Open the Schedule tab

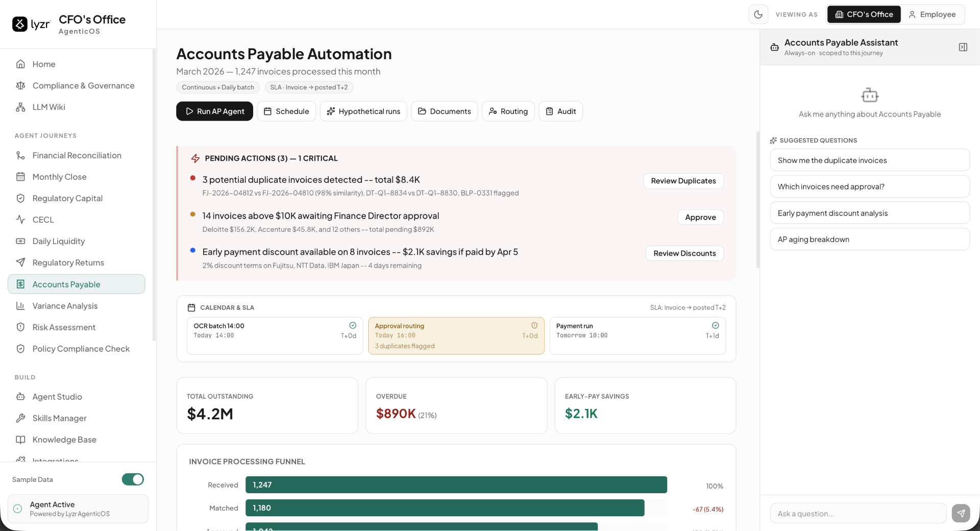[x=286, y=111]
